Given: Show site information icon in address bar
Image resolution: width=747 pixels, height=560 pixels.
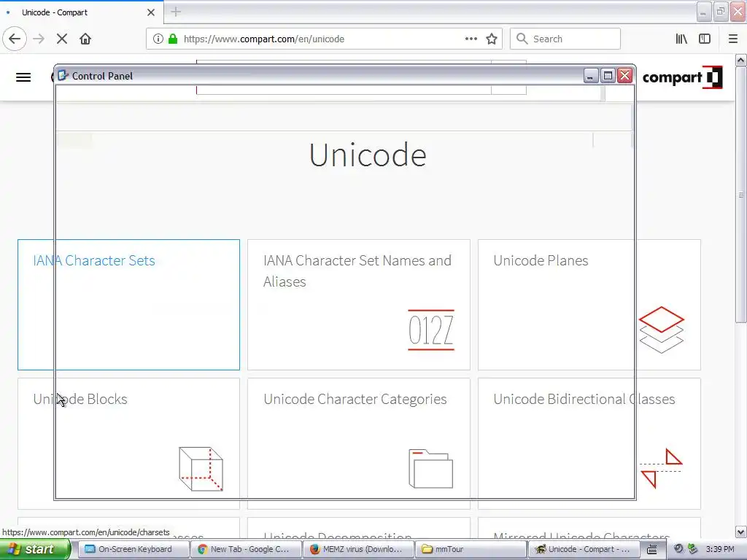Looking at the screenshot, I should pos(158,39).
